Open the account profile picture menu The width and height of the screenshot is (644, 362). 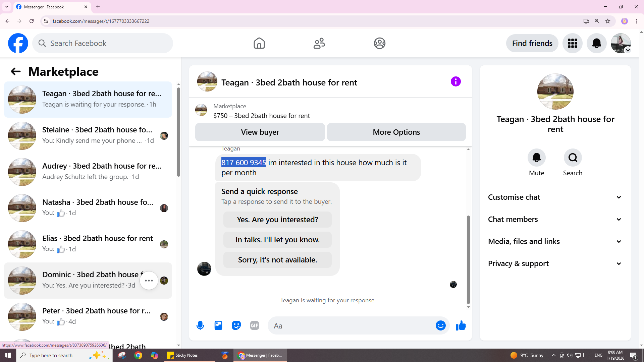pyautogui.click(x=621, y=43)
